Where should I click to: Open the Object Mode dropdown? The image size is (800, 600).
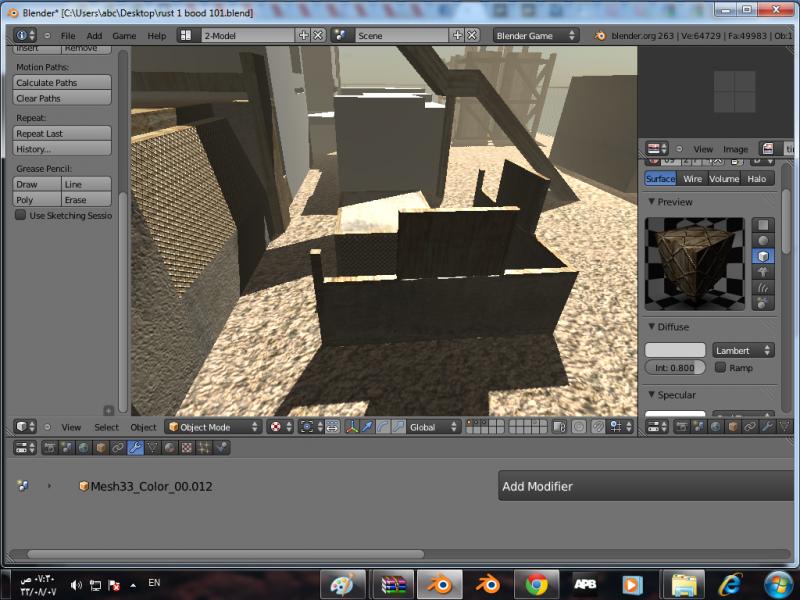click(212, 427)
